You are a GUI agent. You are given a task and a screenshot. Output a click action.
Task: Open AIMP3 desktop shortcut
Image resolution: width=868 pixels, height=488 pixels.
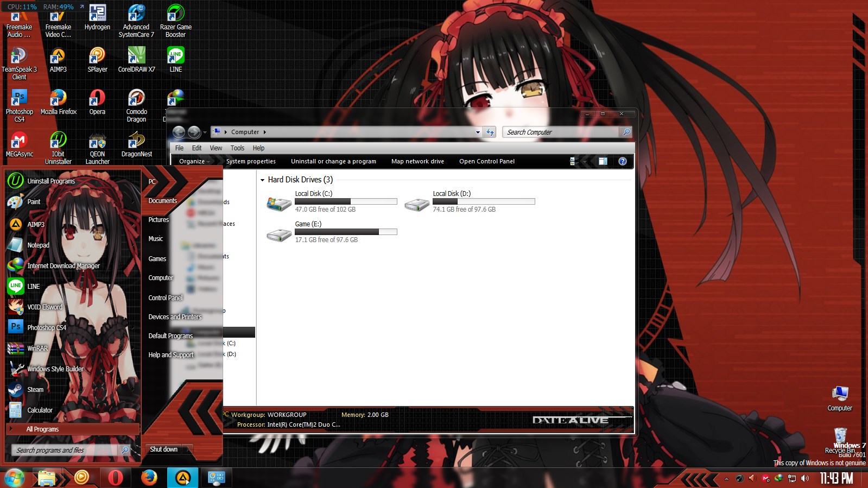click(58, 60)
